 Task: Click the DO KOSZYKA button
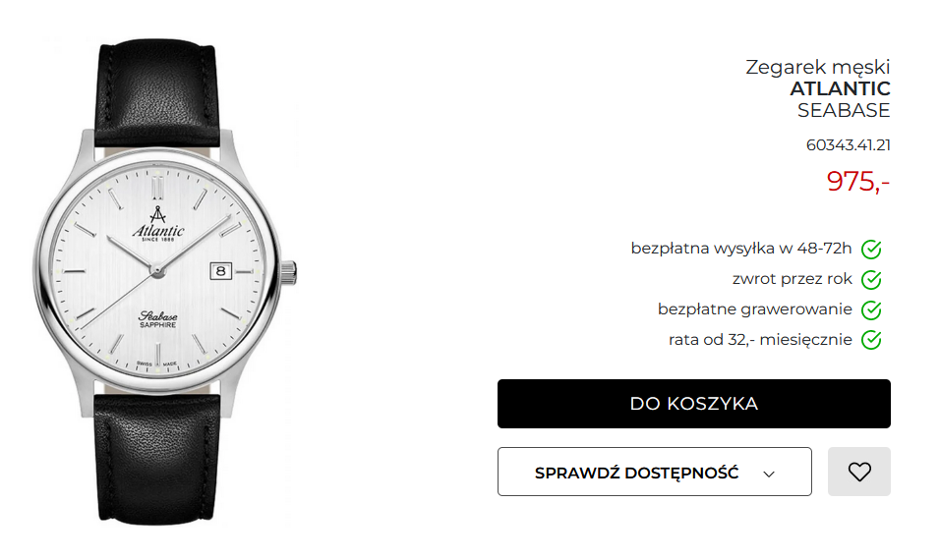(x=693, y=404)
